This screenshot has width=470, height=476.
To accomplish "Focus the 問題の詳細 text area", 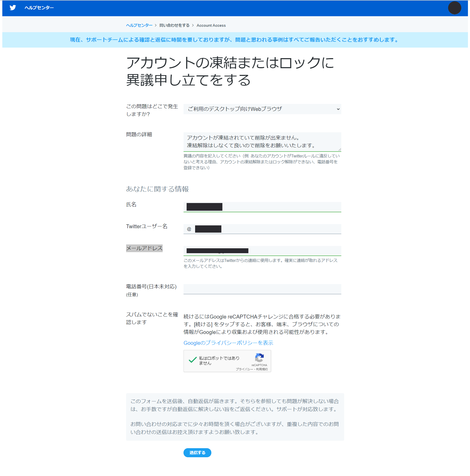I will point(262,142).
